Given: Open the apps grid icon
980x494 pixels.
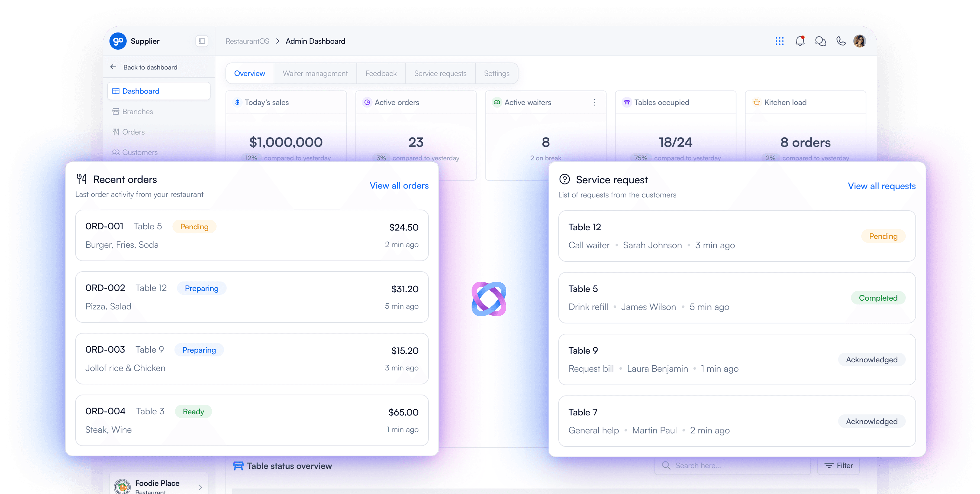Looking at the screenshot, I should point(779,41).
